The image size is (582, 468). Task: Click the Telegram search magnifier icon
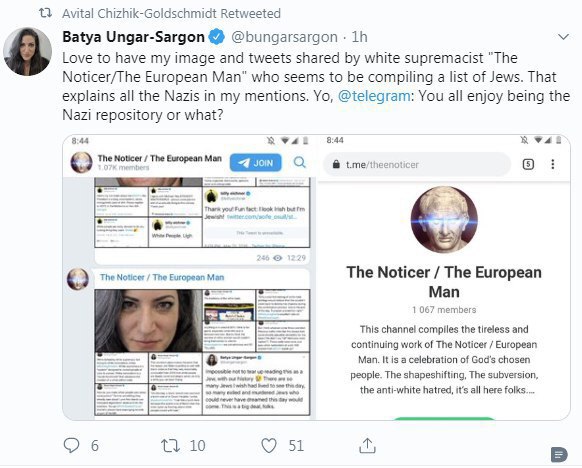(x=300, y=163)
